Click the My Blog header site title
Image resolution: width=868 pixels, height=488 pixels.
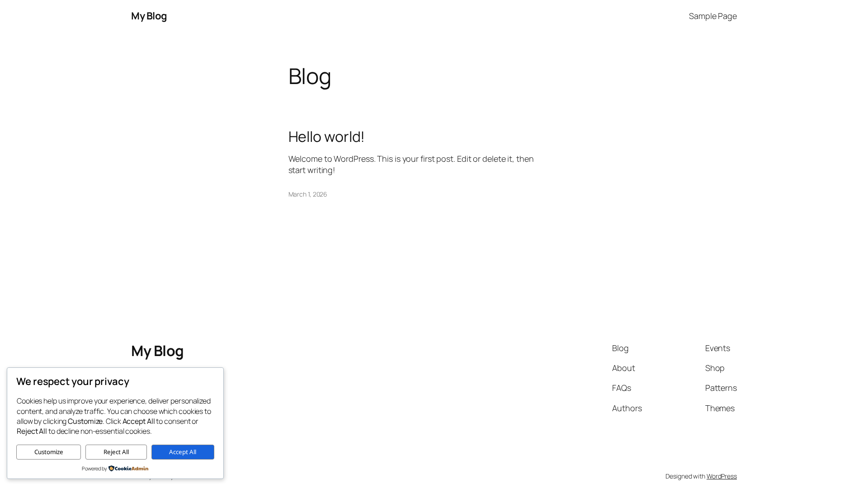click(x=149, y=16)
